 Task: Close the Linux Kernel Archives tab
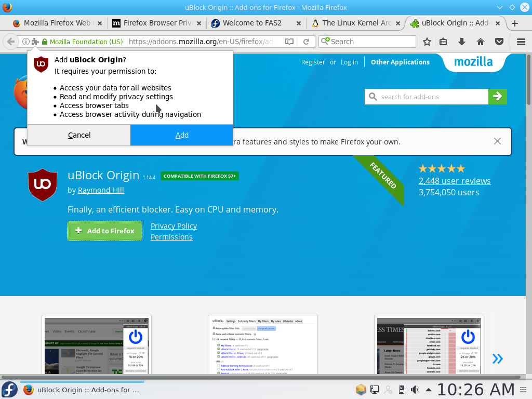398,23
